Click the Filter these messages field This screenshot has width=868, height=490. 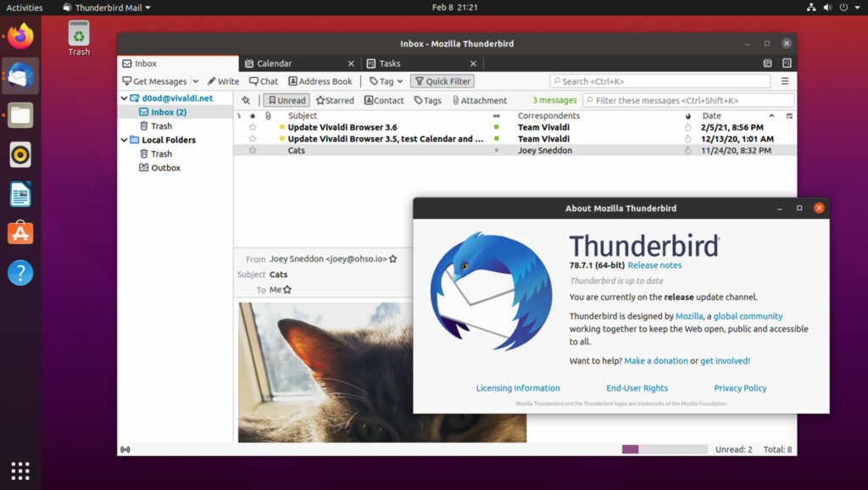(x=688, y=100)
